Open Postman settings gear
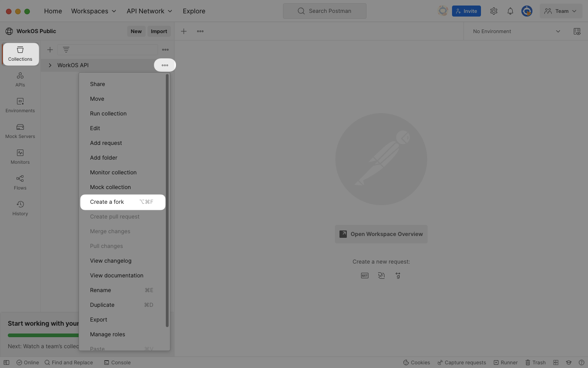This screenshot has height=368, width=588. pos(493,11)
